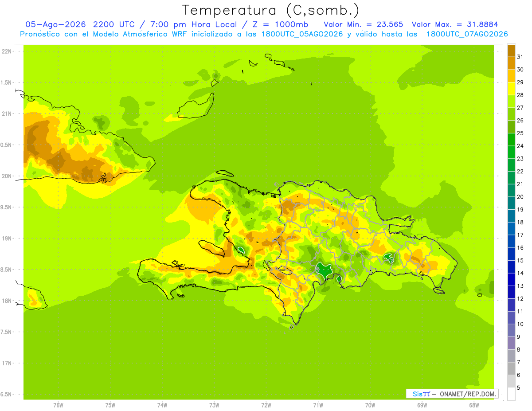Click the '74W' longitude label
The height and width of the screenshot is (411, 532).
(162, 405)
